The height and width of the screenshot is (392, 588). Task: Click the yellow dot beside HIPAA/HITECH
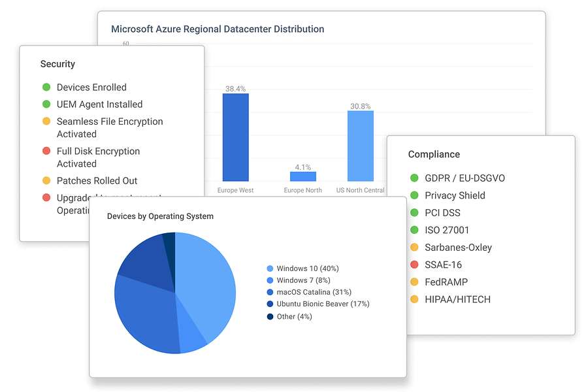414,299
